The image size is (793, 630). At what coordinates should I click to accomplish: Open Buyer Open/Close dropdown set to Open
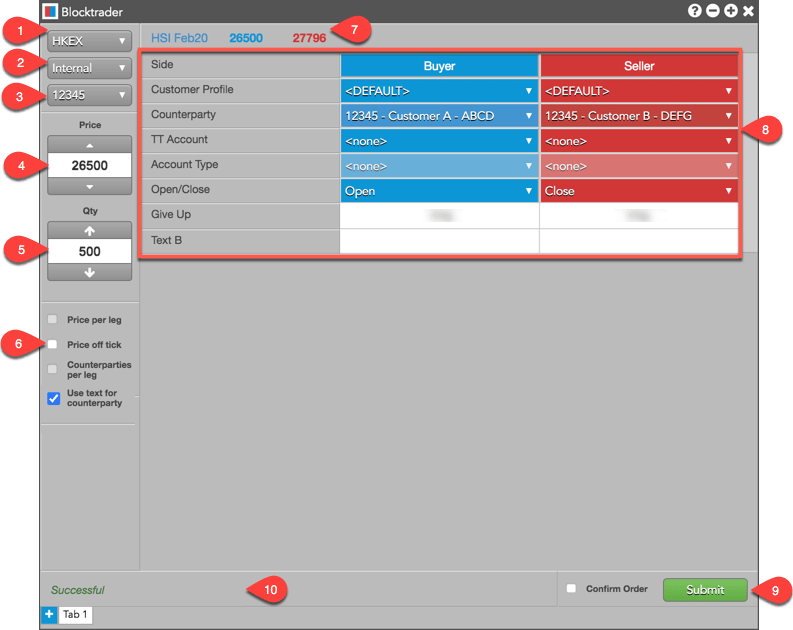click(439, 191)
